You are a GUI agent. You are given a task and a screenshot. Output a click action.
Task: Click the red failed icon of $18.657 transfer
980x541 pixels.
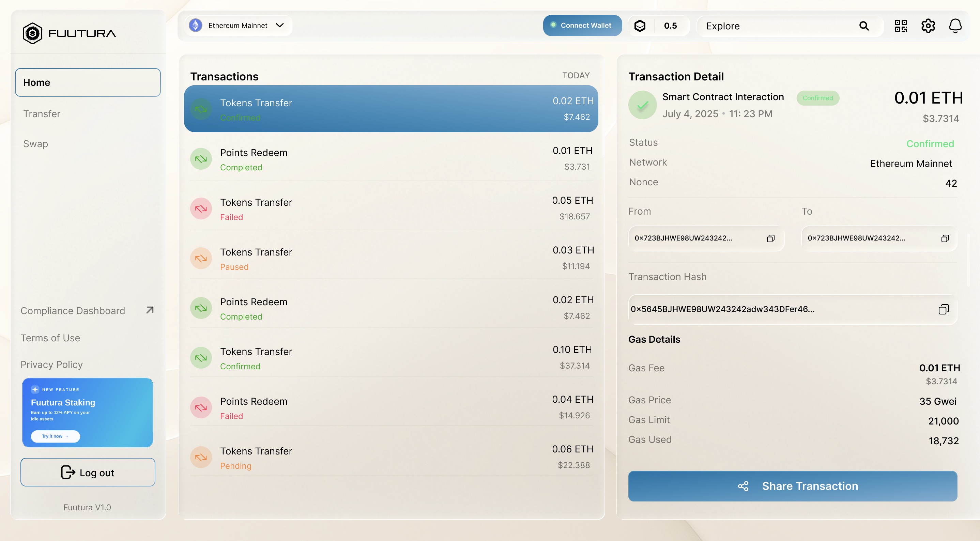coord(201,209)
